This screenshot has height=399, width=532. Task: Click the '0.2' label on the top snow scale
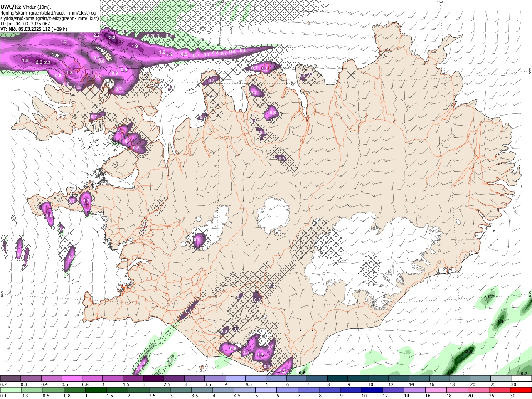pyautogui.click(x=3, y=384)
